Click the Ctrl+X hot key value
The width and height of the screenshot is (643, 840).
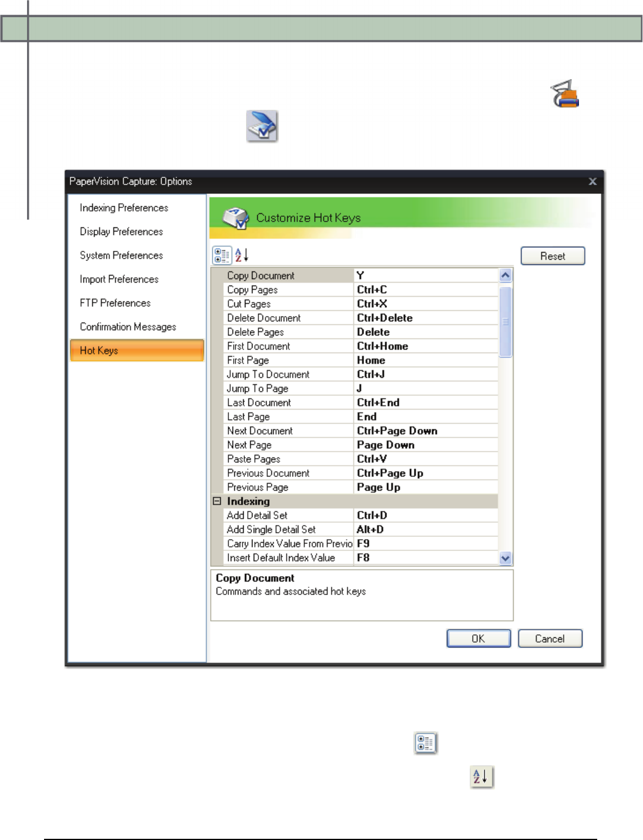[426, 304]
